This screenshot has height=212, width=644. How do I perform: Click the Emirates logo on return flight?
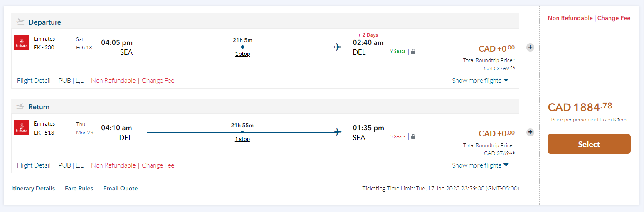pyautogui.click(x=22, y=128)
